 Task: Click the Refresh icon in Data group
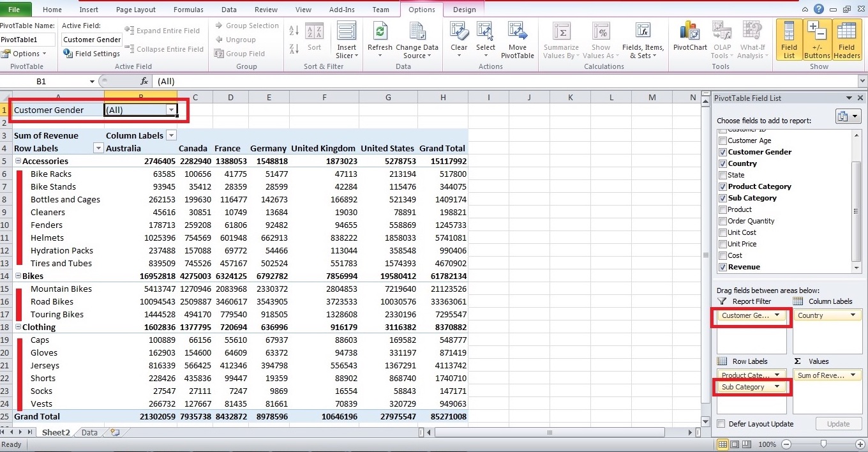point(380,38)
